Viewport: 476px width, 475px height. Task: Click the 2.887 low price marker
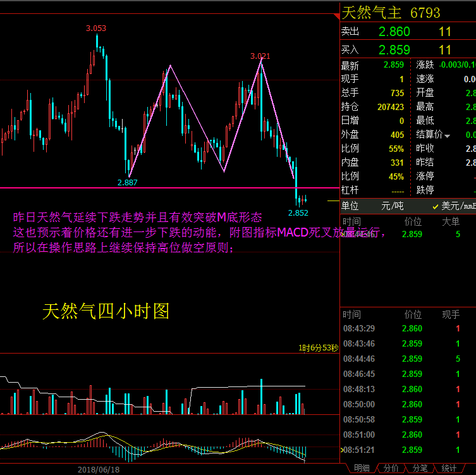127,182
